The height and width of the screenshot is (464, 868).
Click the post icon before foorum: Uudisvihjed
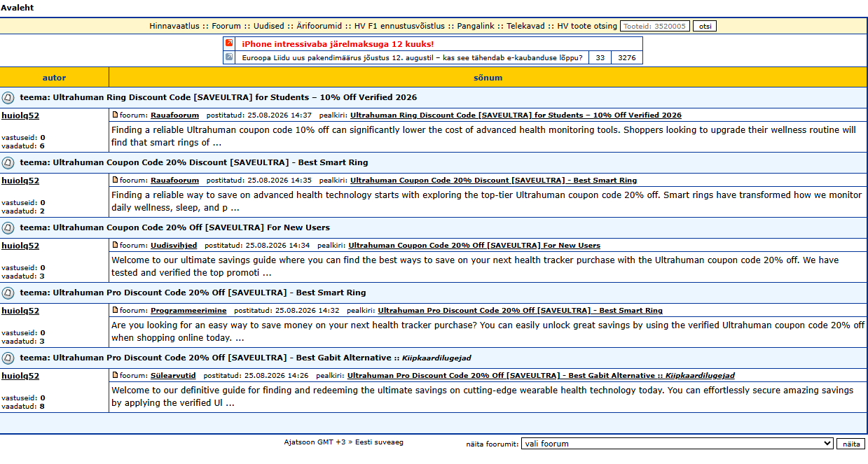pos(116,245)
